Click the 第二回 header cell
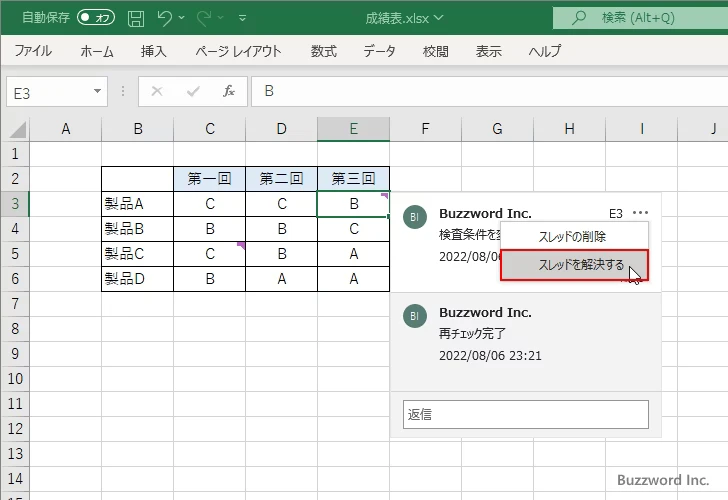 tap(281, 179)
